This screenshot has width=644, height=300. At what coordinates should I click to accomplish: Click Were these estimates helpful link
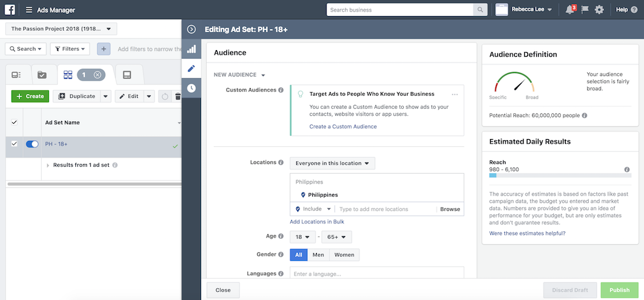click(527, 234)
